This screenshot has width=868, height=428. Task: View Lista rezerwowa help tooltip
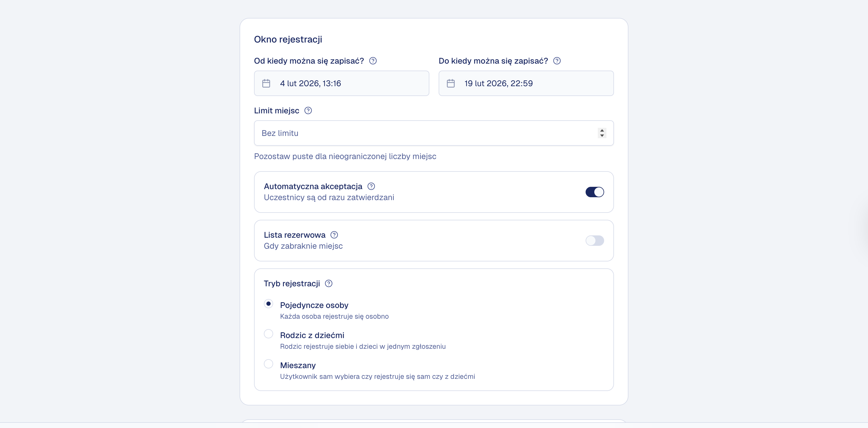334,235
